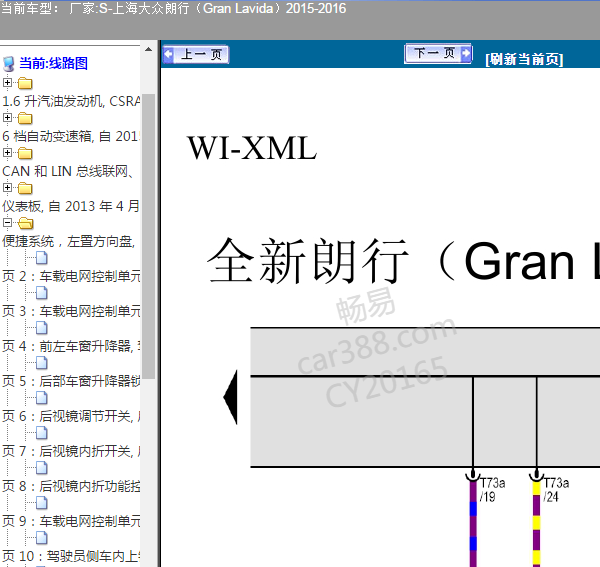Select CAN 和 LIN 总线联网 tree entry

[68, 171]
